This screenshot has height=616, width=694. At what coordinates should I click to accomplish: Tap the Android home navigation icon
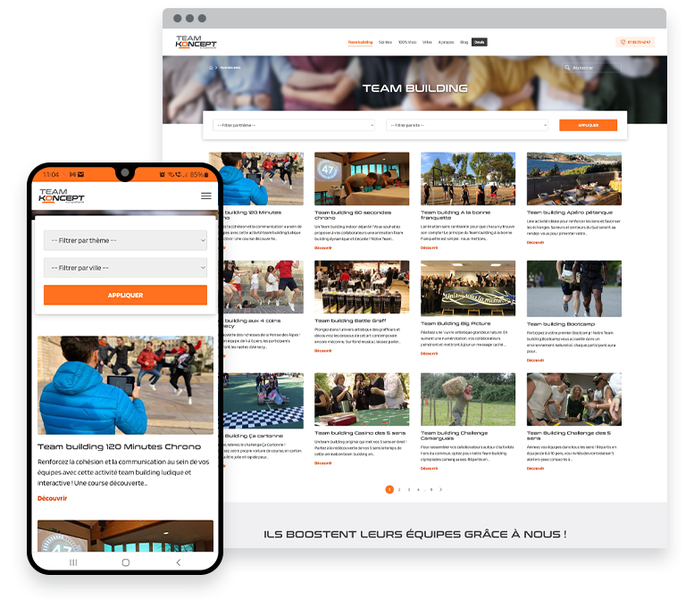click(125, 562)
